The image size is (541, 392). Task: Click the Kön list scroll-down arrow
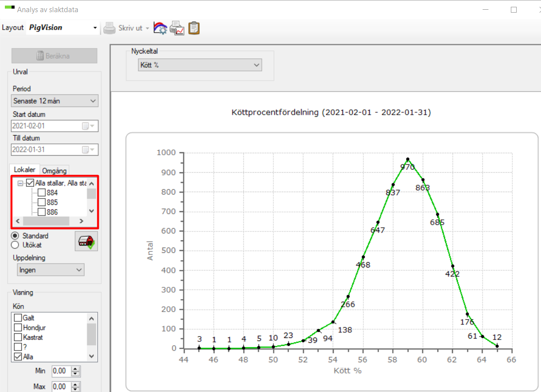click(x=91, y=356)
